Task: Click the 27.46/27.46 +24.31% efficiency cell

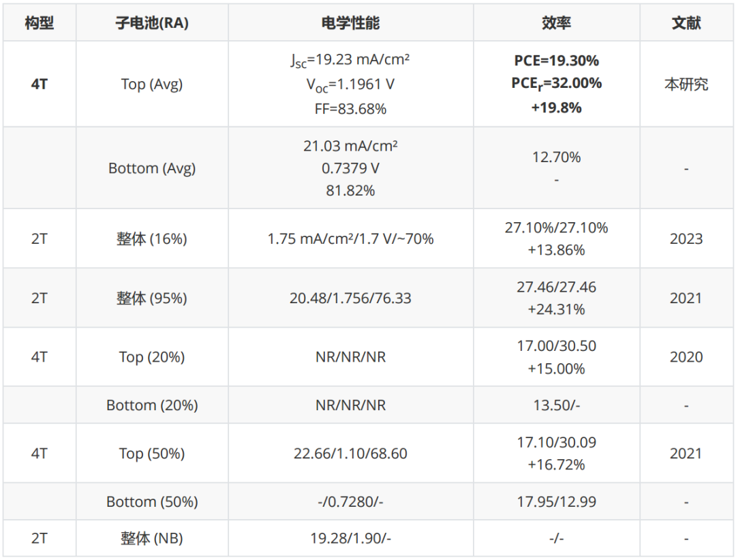Action: click(556, 298)
